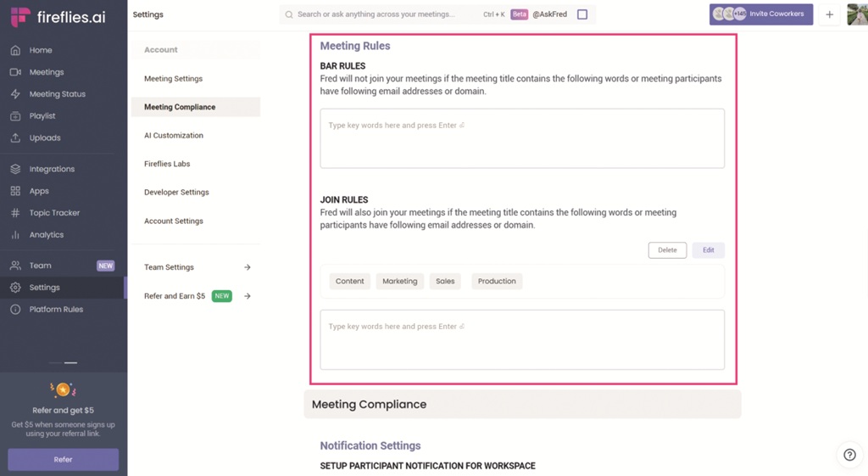Go to Developer Settings
The image size is (868, 476).
(176, 193)
